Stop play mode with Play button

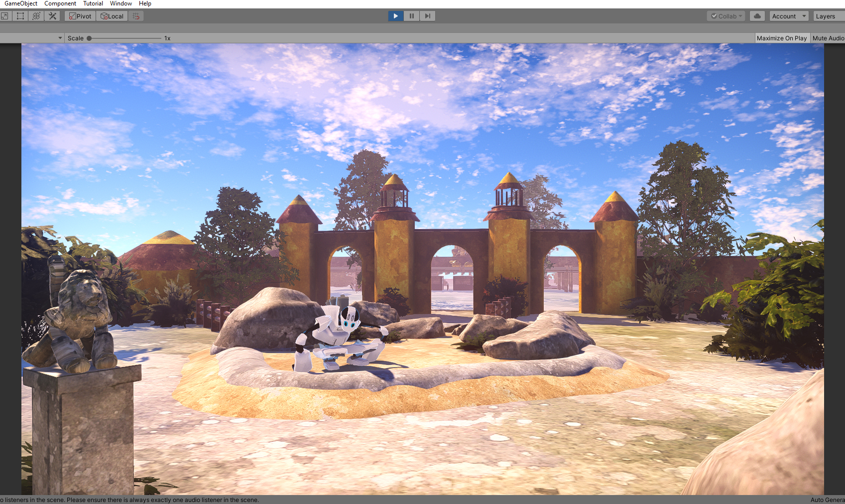pos(395,16)
